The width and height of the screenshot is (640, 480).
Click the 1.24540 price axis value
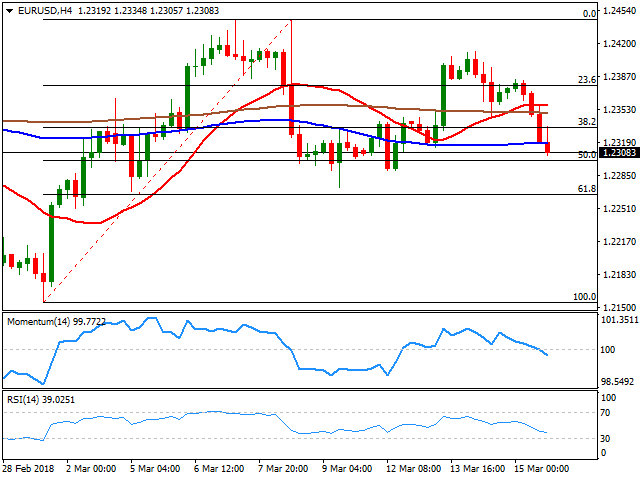[619, 11]
